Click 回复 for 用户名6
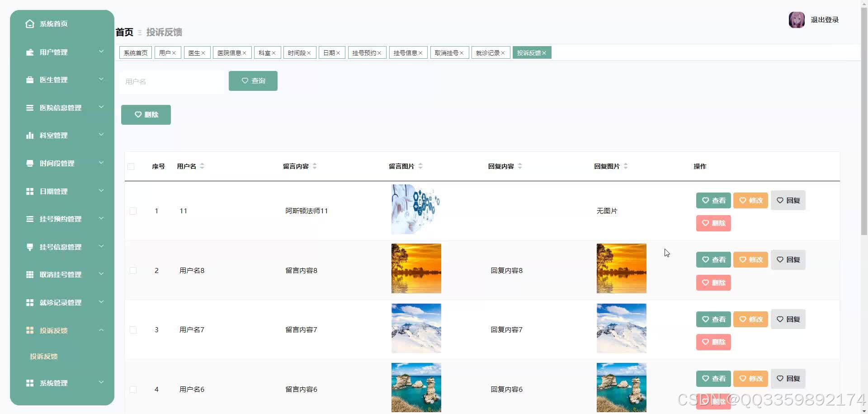The height and width of the screenshot is (414, 868). (788, 379)
